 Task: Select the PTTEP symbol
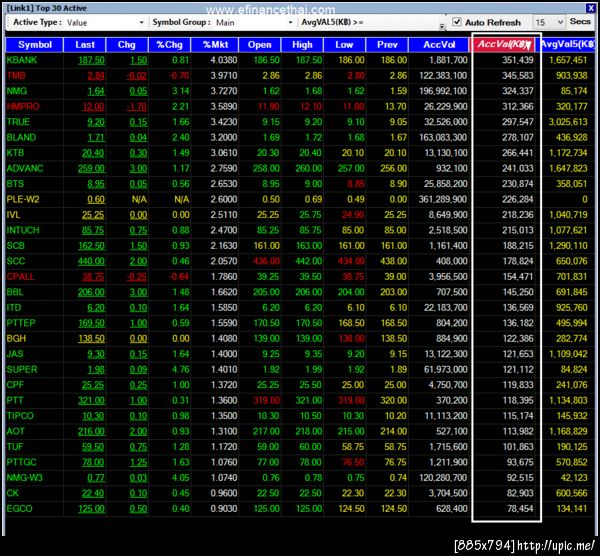point(21,323)
